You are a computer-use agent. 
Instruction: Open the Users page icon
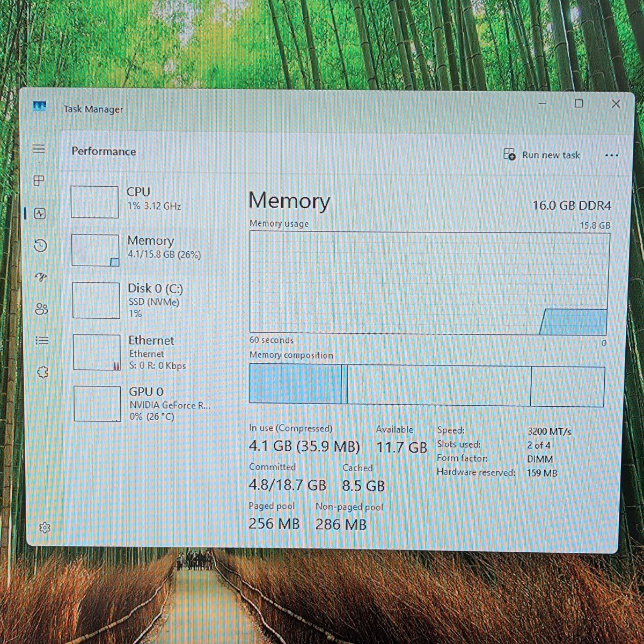click(x=41, y=309)
